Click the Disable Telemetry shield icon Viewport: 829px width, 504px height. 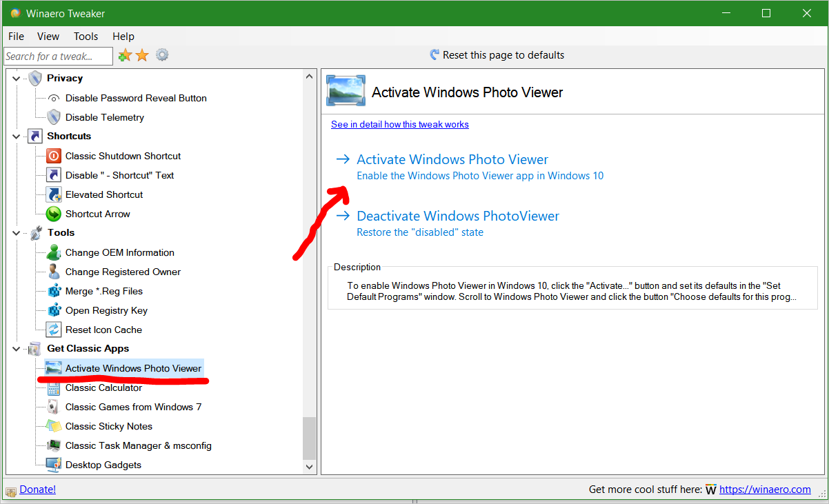click(x=54, y=117)
